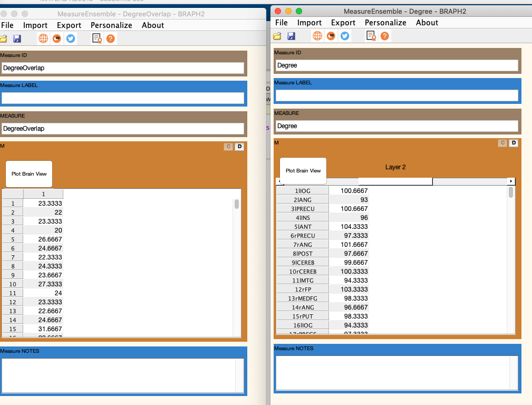Toggle the C button on the Degree panel
The image size is (532, 405).
(x=502, y=142)
